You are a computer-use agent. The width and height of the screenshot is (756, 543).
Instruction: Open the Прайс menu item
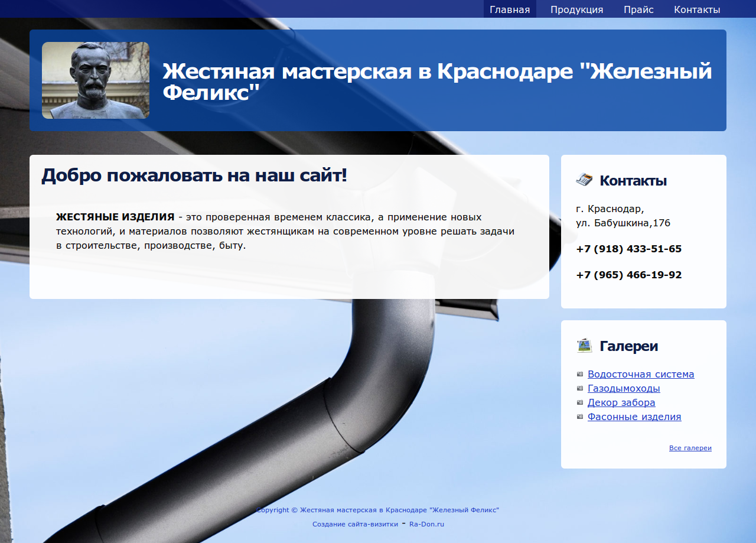pos(638,9)
